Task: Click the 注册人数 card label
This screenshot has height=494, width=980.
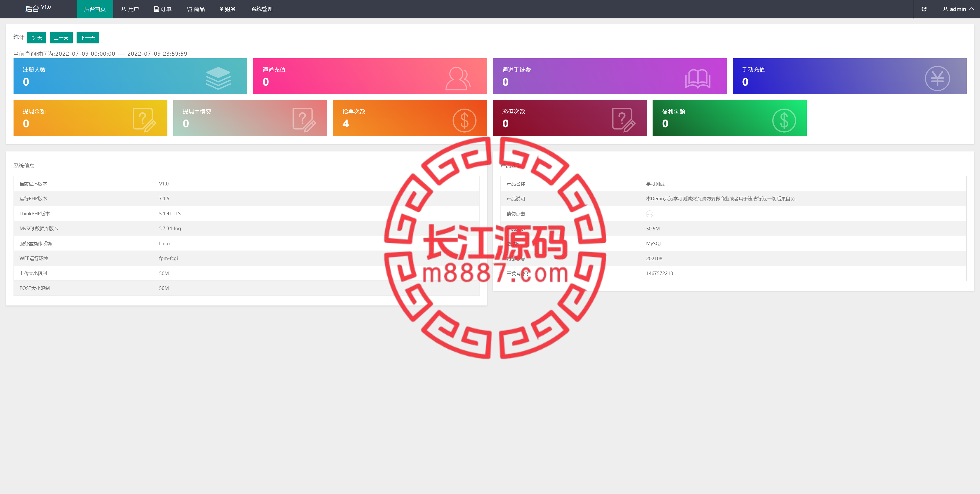Action: [x=34, y=70]
